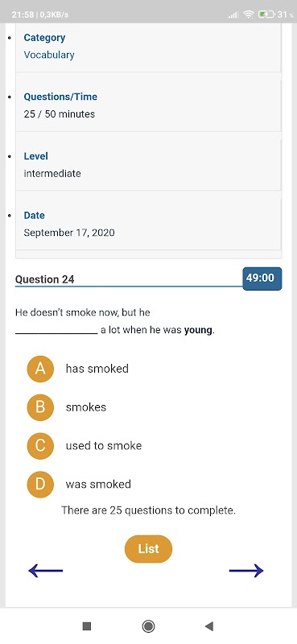Tap Android back triangle button

209,626
